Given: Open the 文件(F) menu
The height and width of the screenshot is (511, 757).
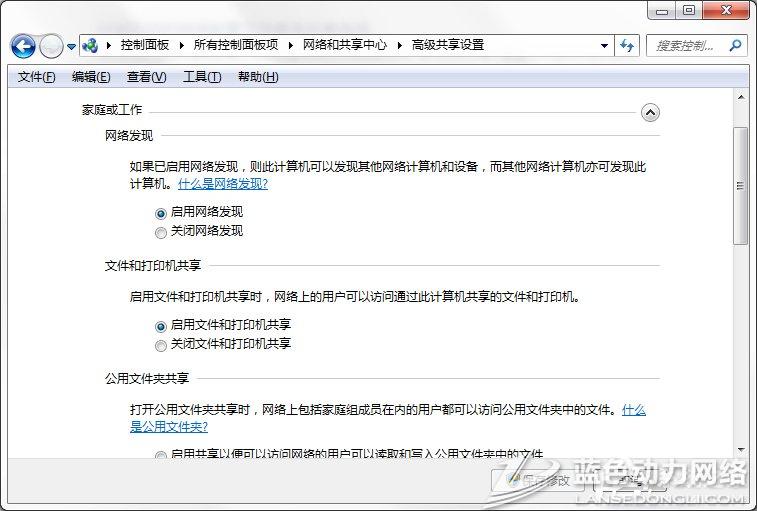Looking at the screenshot, I should [37, 77].
